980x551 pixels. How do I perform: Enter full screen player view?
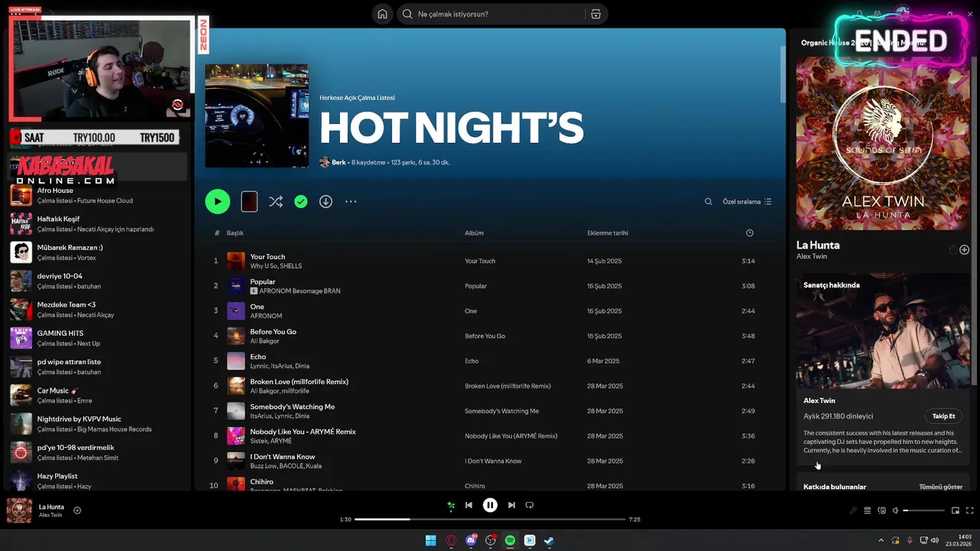pos(969,510)
